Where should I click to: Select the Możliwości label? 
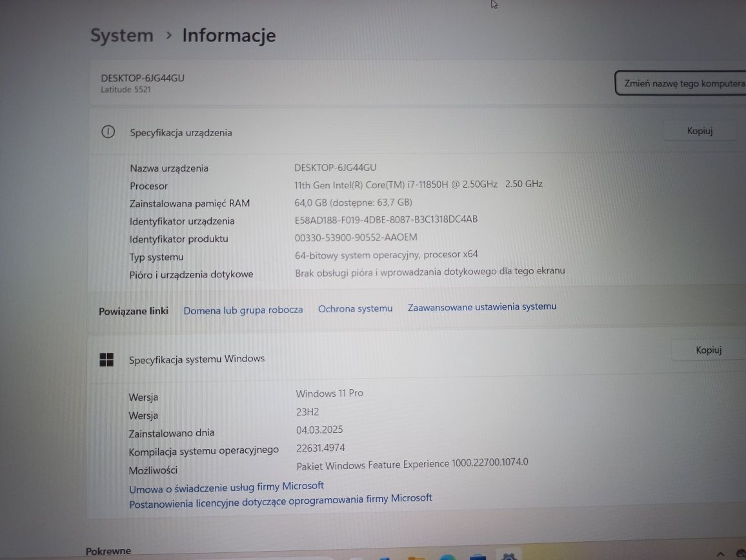153,470
